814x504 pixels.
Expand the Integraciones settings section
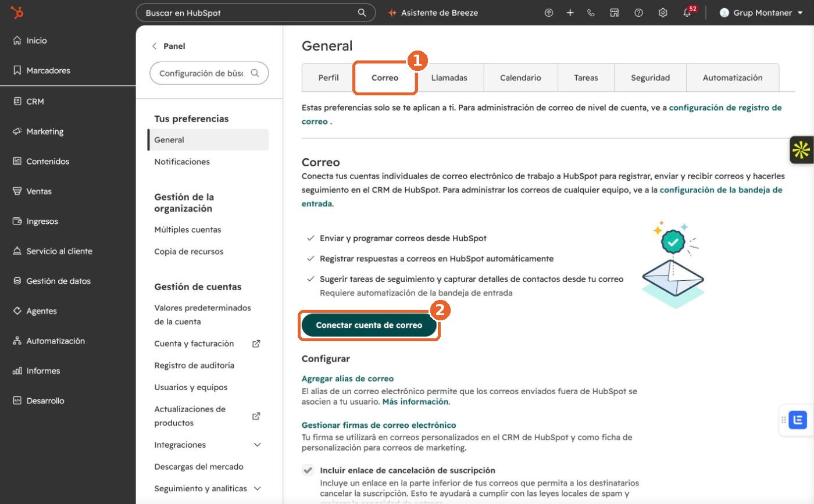pyautogui.click(x=208, y=445)
